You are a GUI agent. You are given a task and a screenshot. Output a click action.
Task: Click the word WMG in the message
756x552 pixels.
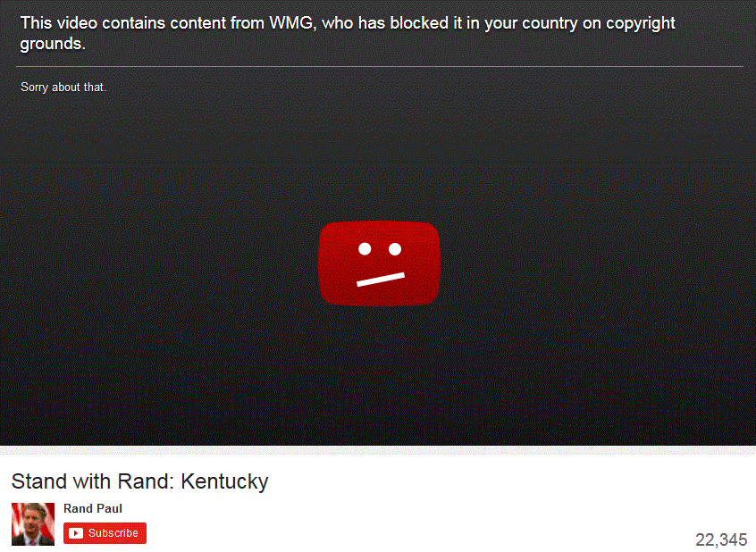pos(291,22)
